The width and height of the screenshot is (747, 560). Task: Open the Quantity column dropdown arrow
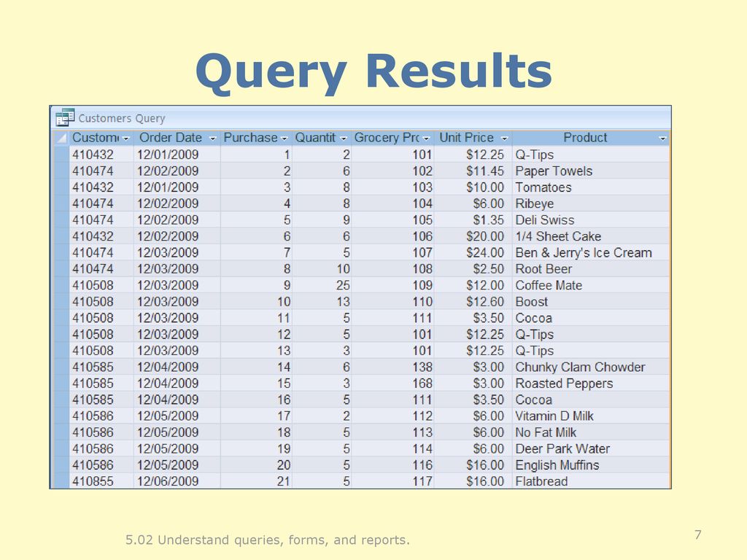[344, 139]
